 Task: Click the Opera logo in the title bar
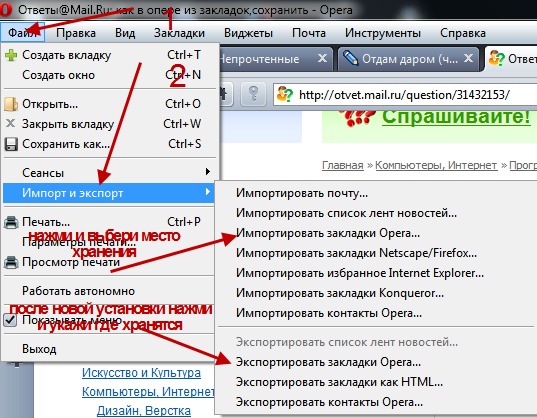click(5, 10)
